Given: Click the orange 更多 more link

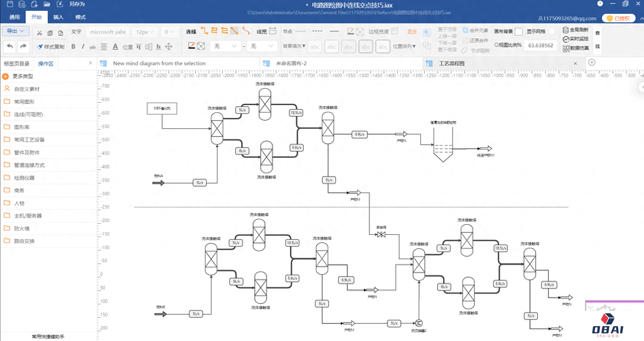Looking at the screenshot, I should click(412, 31).
